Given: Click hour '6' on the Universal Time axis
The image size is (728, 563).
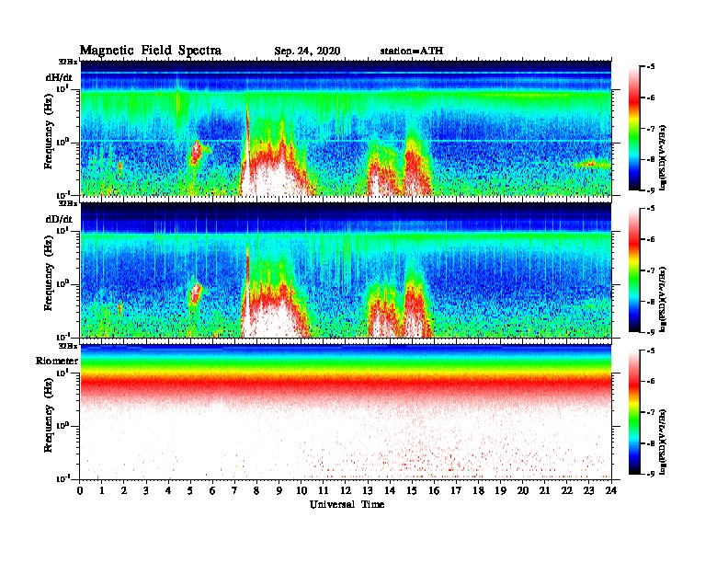Looking at the screenshot, I should click(x=212, y=491).
